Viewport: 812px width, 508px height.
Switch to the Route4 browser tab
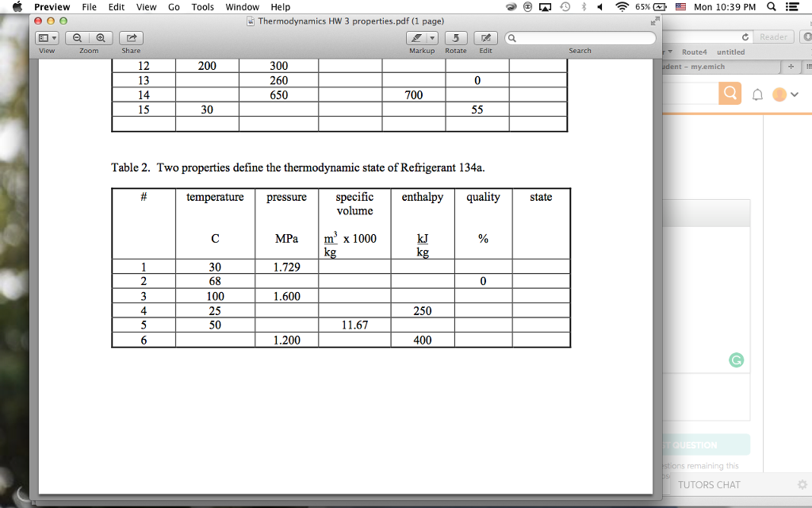click(694, 51)
